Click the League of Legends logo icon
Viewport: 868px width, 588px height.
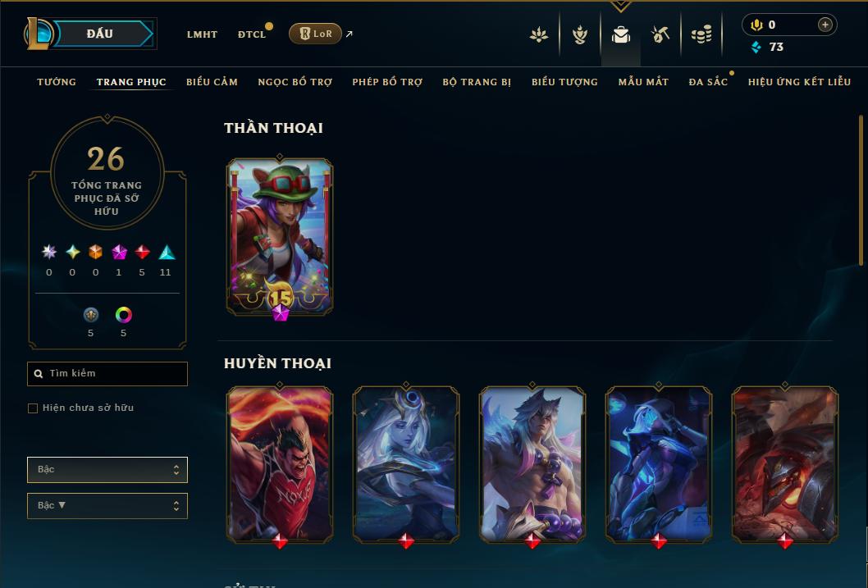click(x=39, y=33)
